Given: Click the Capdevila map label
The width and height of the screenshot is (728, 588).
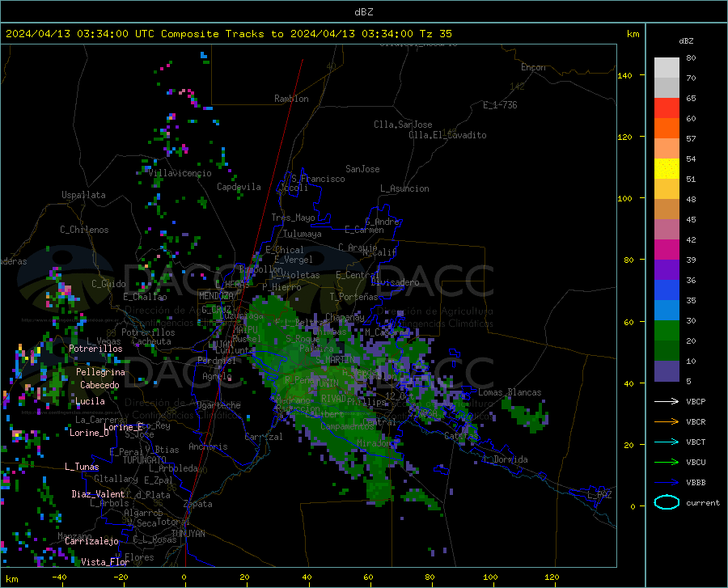Looking at the screenshot, I should (239, 187).
